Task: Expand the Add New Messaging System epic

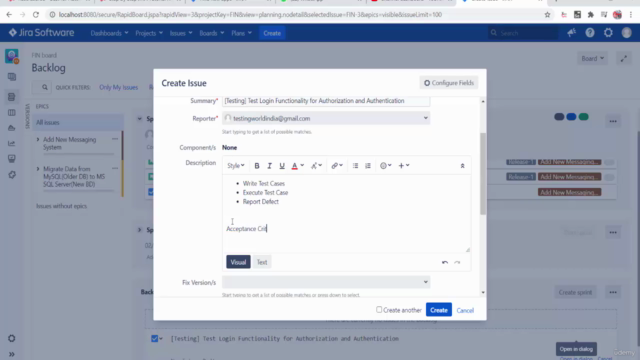Action: pos(38,140)
